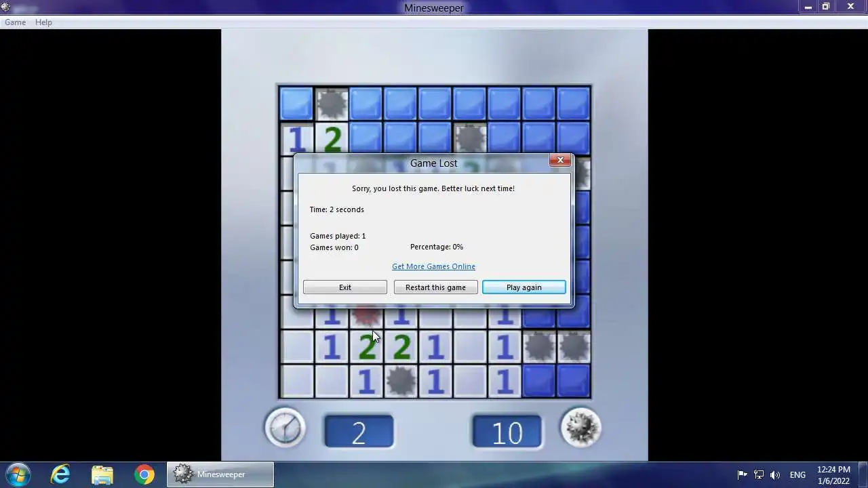
Task: Click the 1 tile at second row start
Action: point(296,138)
